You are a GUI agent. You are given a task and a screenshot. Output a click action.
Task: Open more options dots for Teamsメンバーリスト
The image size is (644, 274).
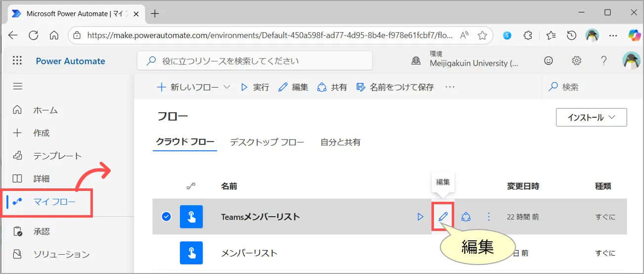coord(489,217)
